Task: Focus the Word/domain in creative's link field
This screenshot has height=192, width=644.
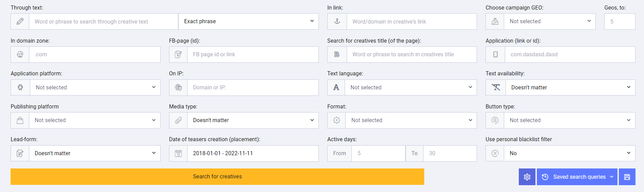Action: (412, 21)
